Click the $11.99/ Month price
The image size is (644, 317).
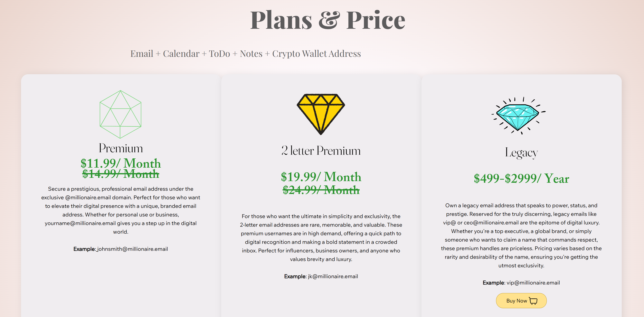click(121, 163)
